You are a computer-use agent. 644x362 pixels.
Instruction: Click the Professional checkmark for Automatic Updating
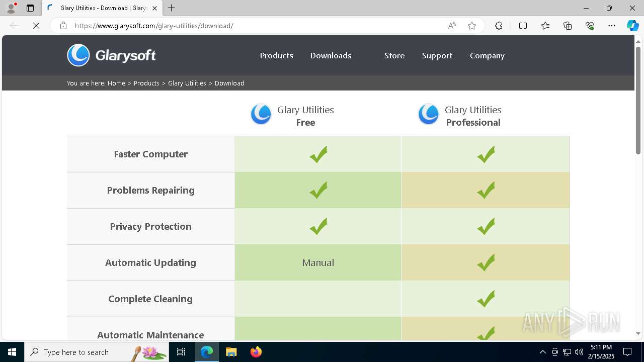point(486,263)
